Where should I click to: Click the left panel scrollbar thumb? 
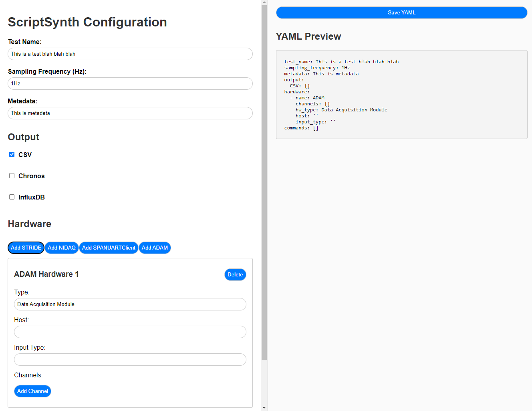pos(264,182)
